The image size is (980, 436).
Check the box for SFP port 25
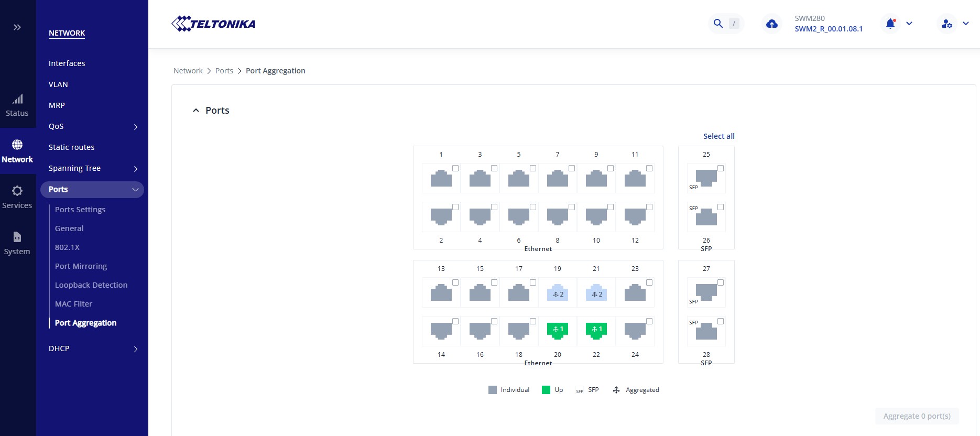(x=721, y=168)
